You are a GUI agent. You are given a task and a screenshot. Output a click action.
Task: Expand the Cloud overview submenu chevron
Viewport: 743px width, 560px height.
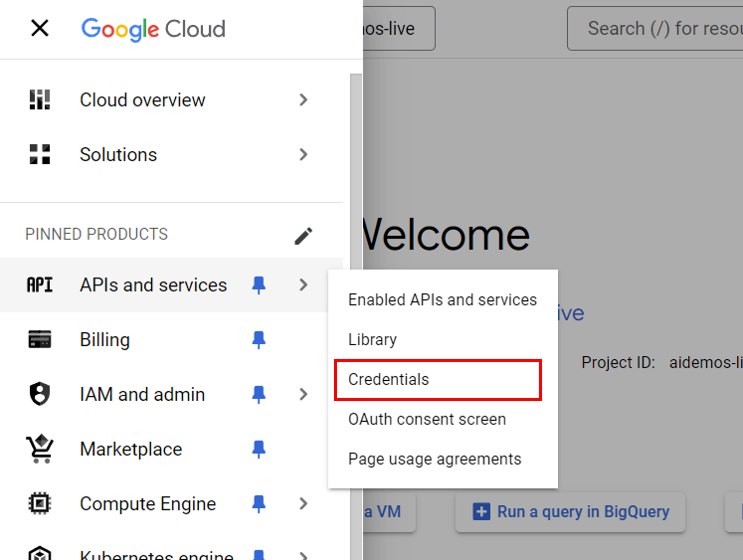click(304, 100)
